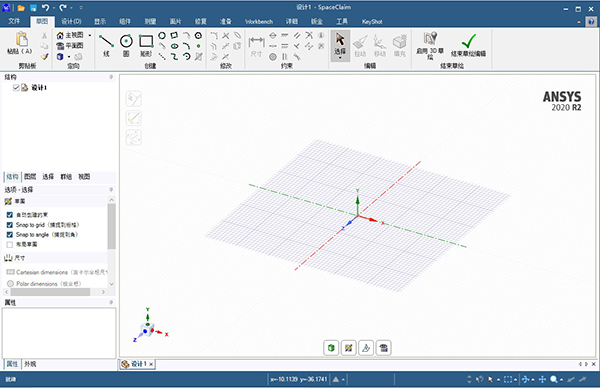Select the Cartesian dimensions option
This screenshot has height=388, width=600.
click(x=57, y=272)
